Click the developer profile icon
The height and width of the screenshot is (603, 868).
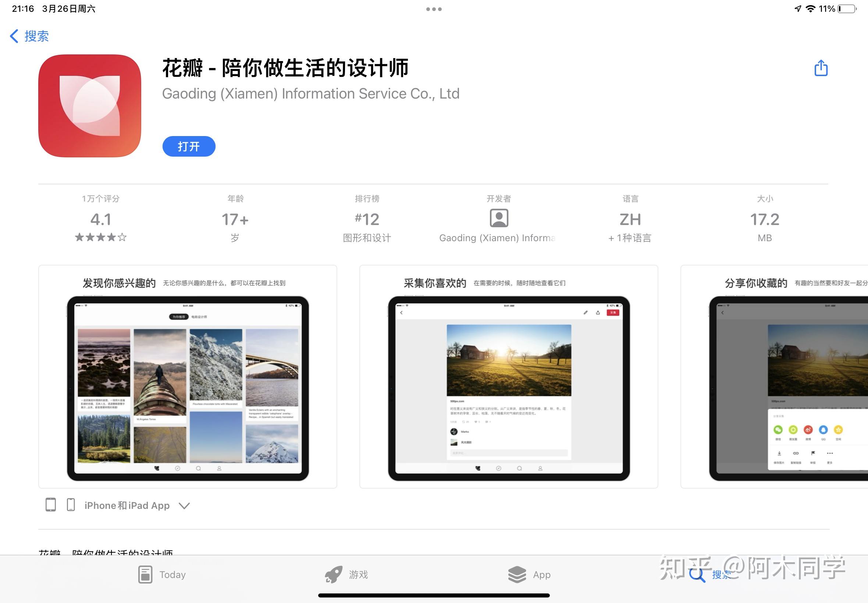(499, 218)
